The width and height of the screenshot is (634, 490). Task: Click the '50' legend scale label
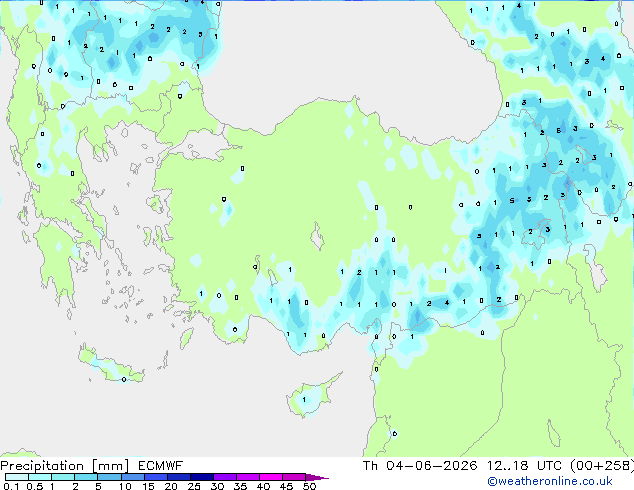pyautogui.click(x=309, y=486)
